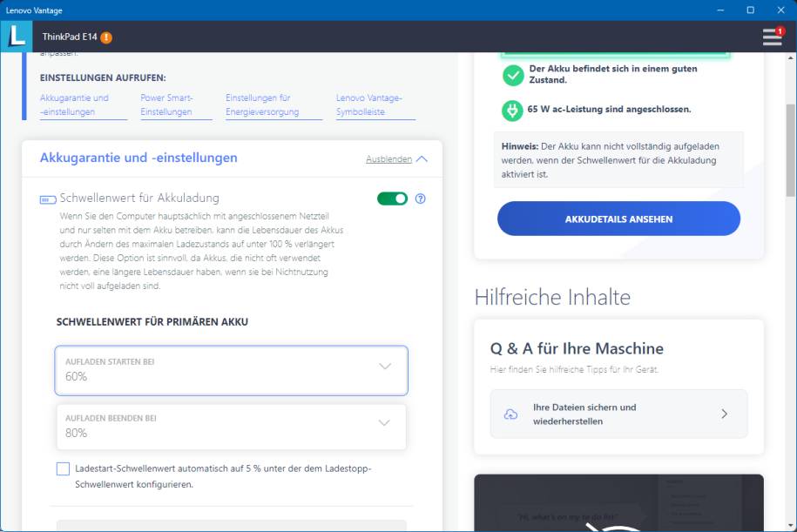Click the Hilfreiche Inhalte heading
This screenshot has height=532, width=797.
click(552, 297)
